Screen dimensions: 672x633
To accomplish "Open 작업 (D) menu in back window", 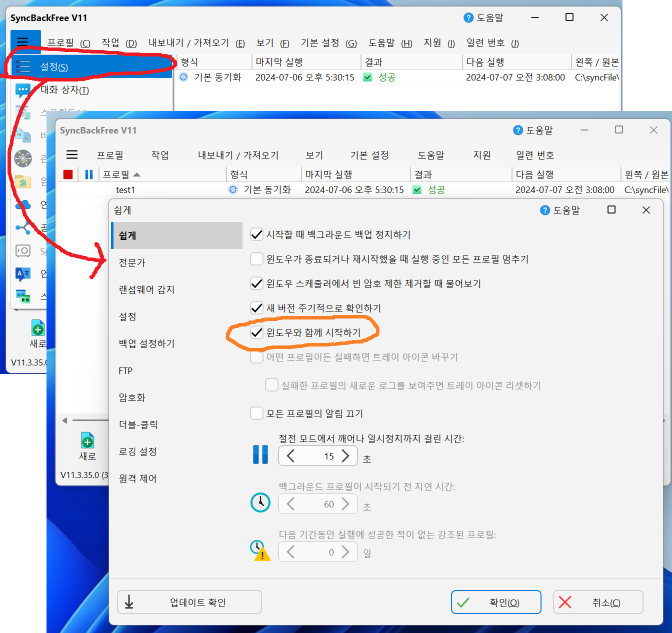I will coord(119,43).
